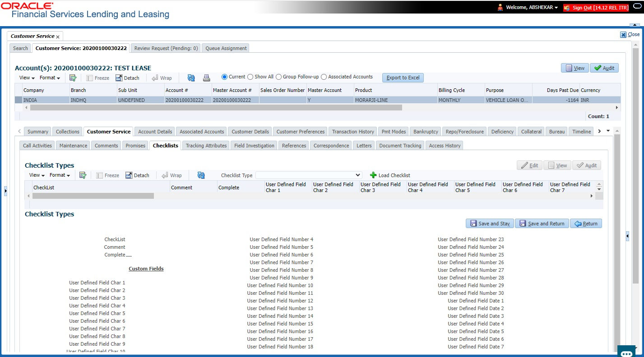This screenshot has width=644, height=357.
Task: Expand the Welcome, ABSHEKAR user menu
Action: [x=556, y=8]
